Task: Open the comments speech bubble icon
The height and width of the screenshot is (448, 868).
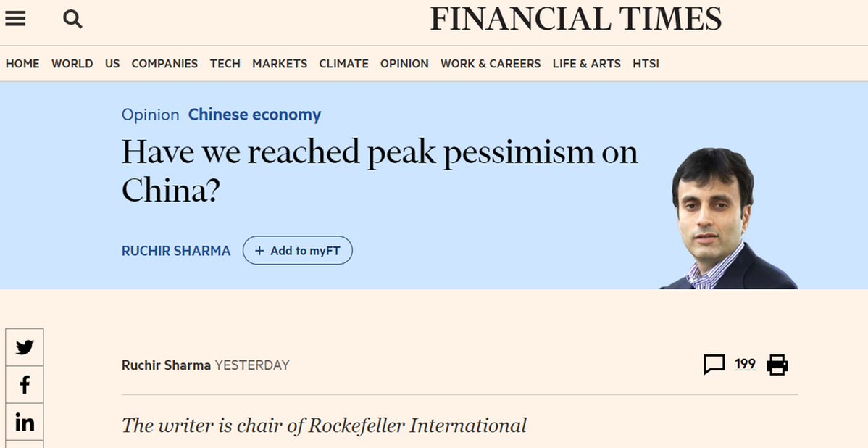Action: (714, 365)
